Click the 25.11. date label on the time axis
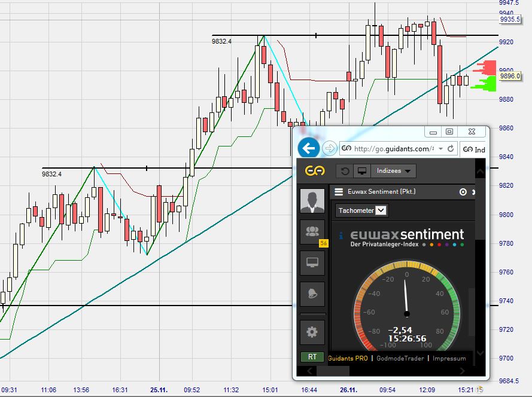 pos(159,390)
